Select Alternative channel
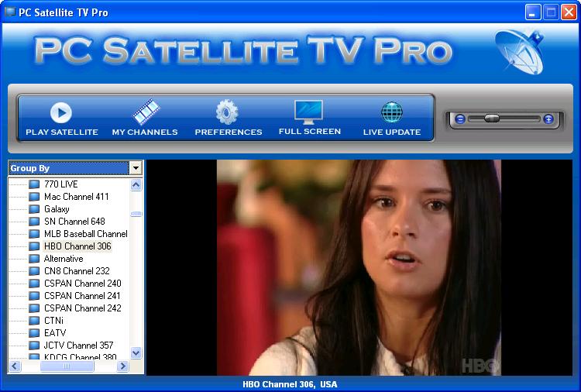 [64, 259]
